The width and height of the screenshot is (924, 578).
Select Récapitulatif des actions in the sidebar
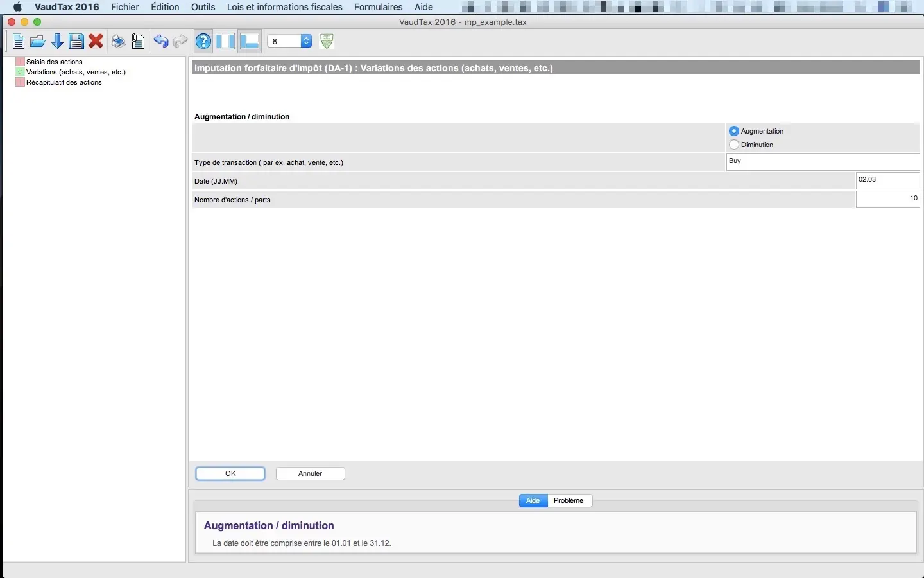point(64,82)
